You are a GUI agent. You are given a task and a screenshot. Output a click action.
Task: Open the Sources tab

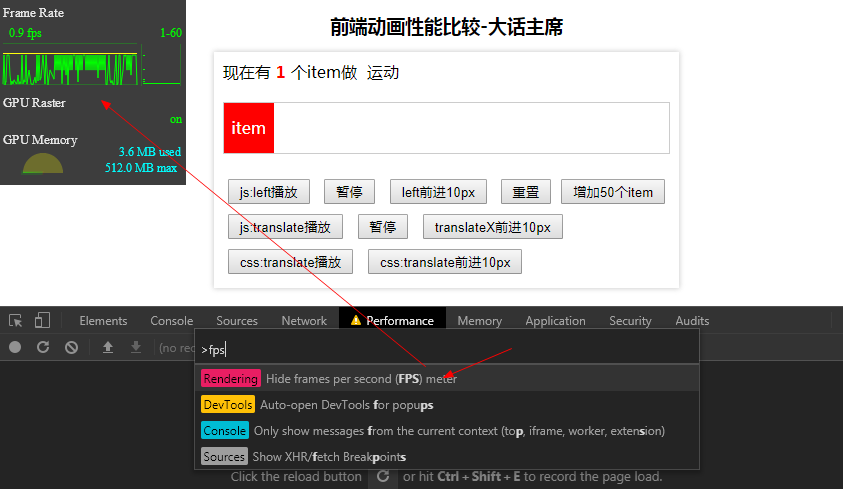pyautogui.click(x=237, y=321)
